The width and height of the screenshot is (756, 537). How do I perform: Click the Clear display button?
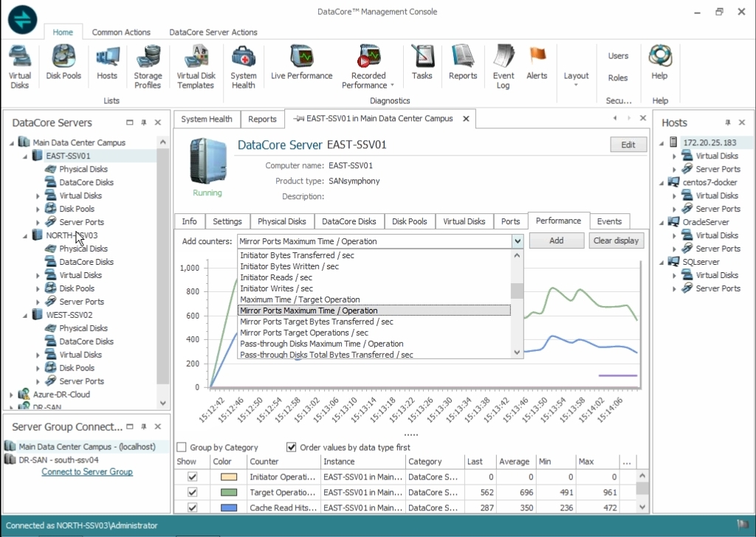(x=616, y=240)
